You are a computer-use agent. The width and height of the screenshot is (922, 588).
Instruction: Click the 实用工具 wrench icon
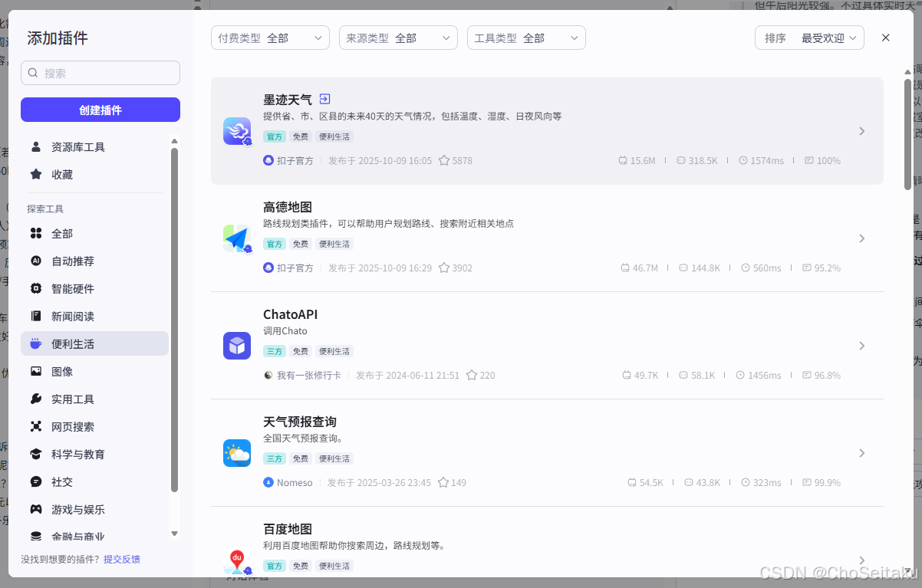coord(36,399)
